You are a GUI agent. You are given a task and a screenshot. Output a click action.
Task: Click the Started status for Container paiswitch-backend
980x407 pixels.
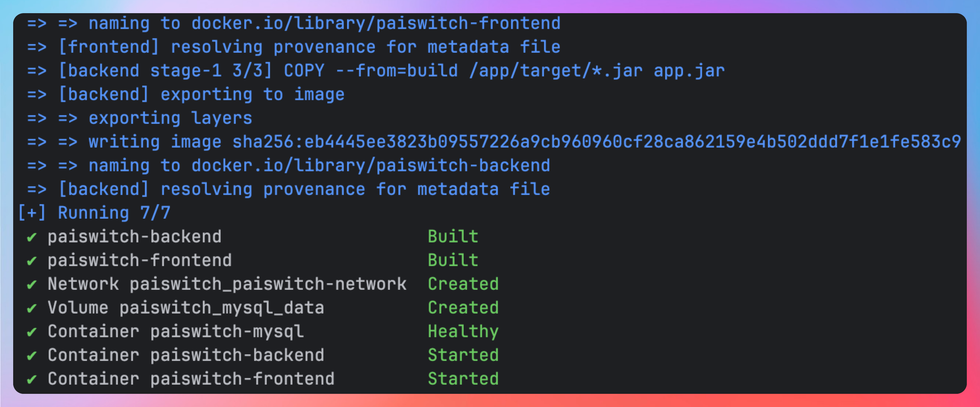tap(463, 355)
